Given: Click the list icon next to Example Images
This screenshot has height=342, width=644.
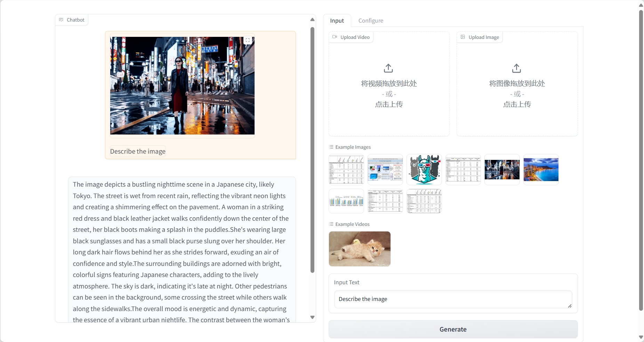Looking at the screenshot, I should (x=331, y=147).
